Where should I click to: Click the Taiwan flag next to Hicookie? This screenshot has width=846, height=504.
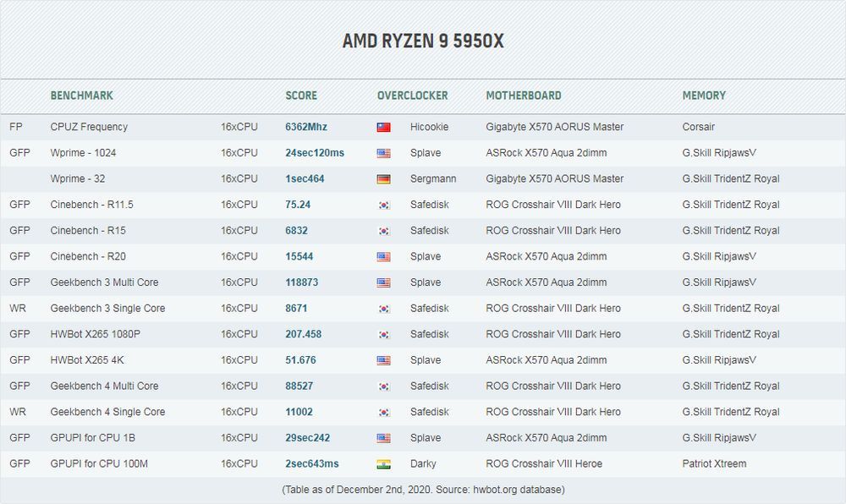[383, 127]
